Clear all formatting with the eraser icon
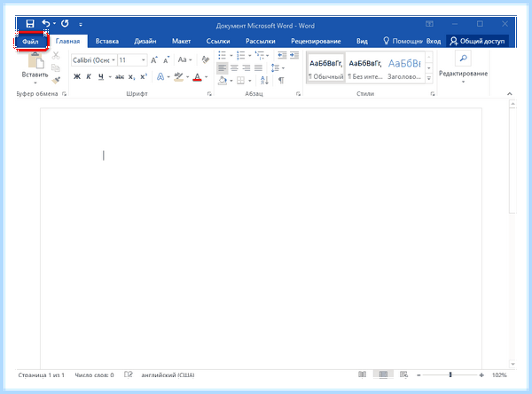This screenshot has height=394, width=532. click(206, 59)
